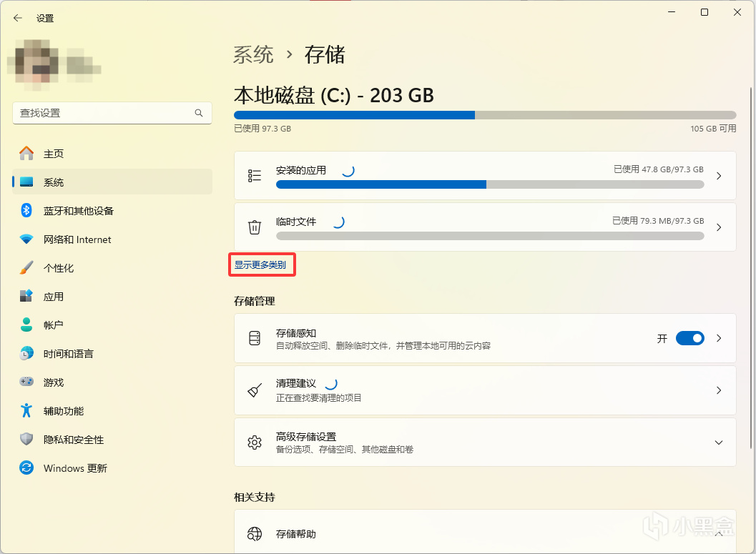Click the back arrow button

tap(18, 18)
